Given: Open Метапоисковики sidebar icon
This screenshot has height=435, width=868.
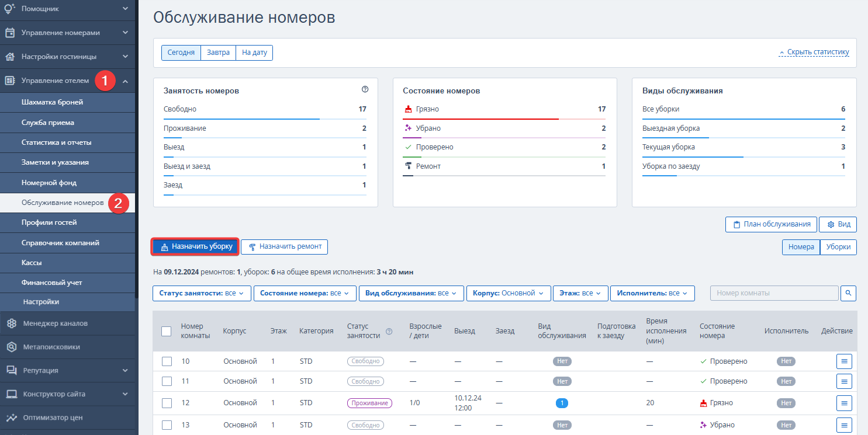Looking at the screenshot, I should 12,347.
